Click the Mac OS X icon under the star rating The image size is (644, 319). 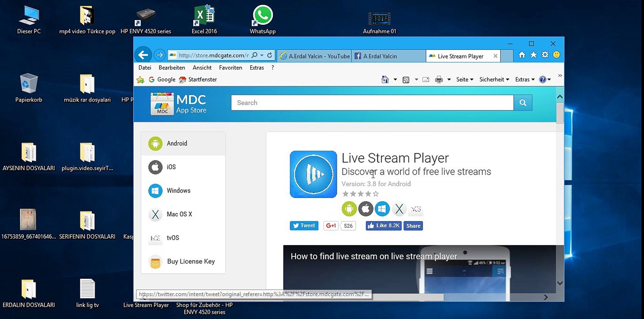[x=399, y=209]
